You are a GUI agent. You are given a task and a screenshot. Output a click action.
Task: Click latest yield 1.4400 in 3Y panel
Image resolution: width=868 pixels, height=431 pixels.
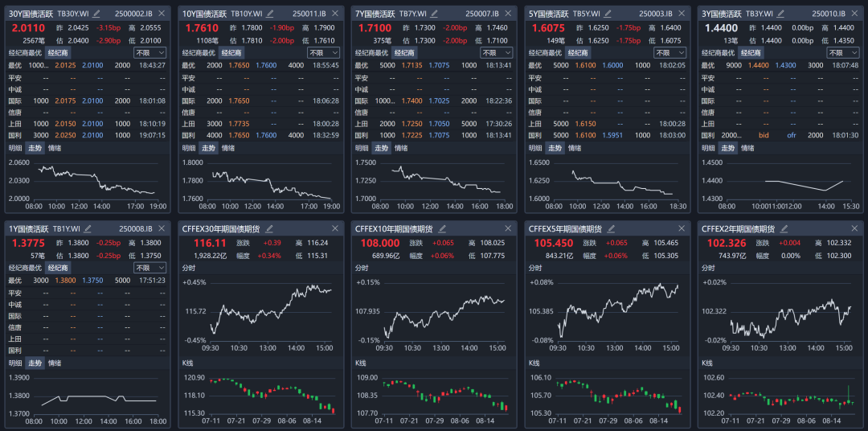pos(721,27)
